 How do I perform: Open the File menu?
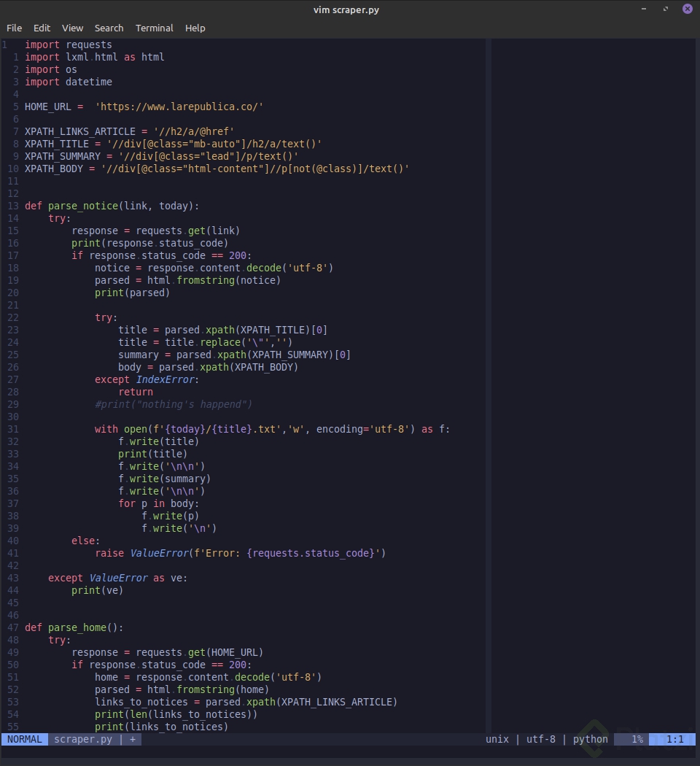(14, 28)
